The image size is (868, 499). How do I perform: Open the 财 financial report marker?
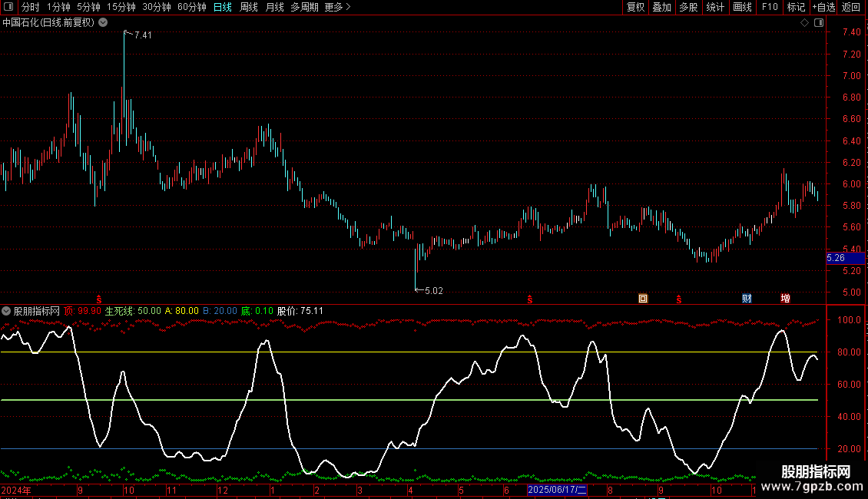[747, 299]
